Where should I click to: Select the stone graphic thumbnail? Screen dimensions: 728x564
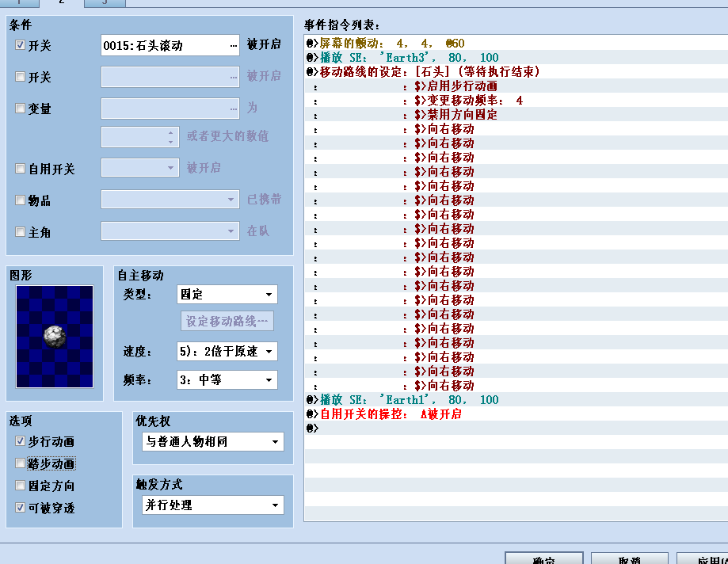pyautogui.click(x=55, y=337)
